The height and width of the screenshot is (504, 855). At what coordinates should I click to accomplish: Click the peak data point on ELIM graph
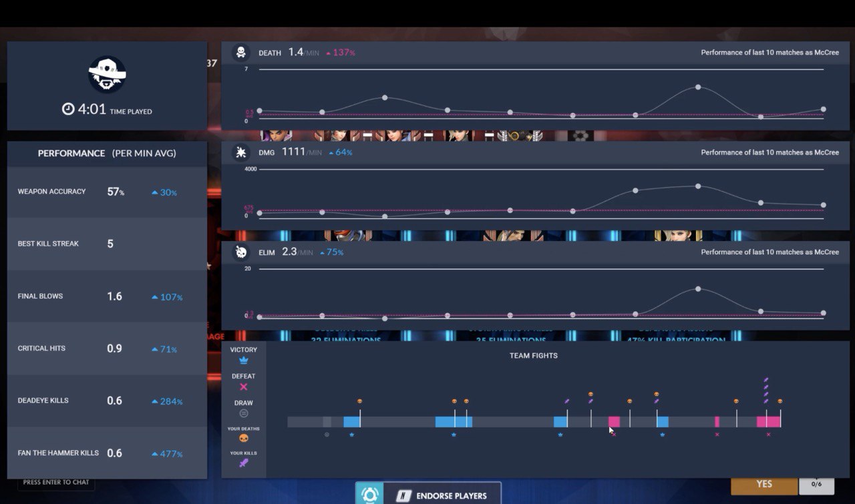pos(698,288)
